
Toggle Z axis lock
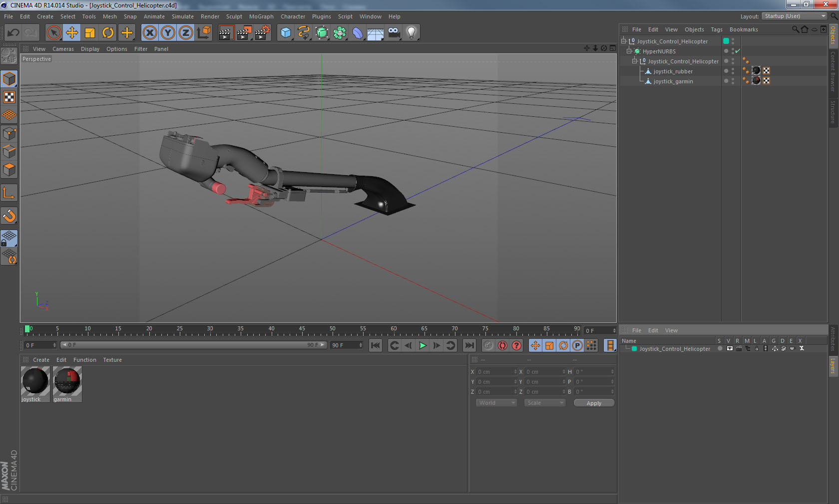186,33
